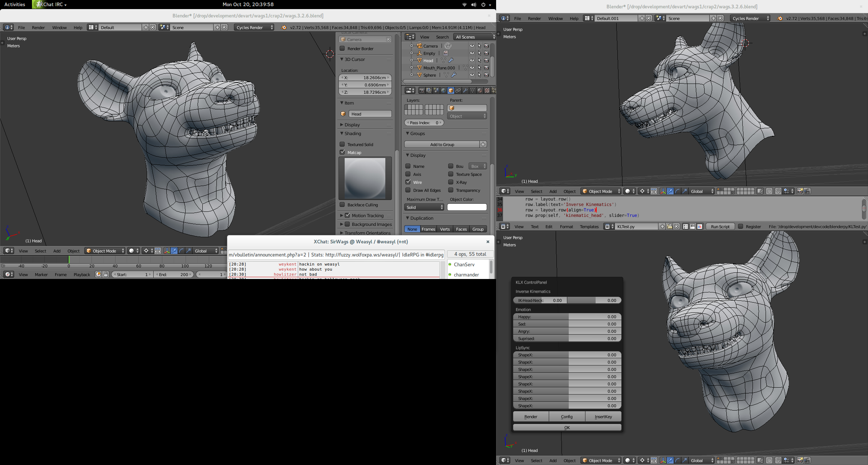Viewport: 868px width, 465px height.
Task: Expand the Head object tree node
Action: [x=411, y=60]
